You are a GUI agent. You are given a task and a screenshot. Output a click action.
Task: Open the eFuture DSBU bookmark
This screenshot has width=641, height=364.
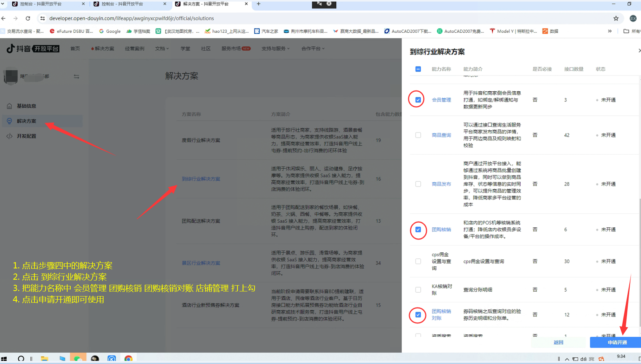pyautogui.click(x=71, y=31)
